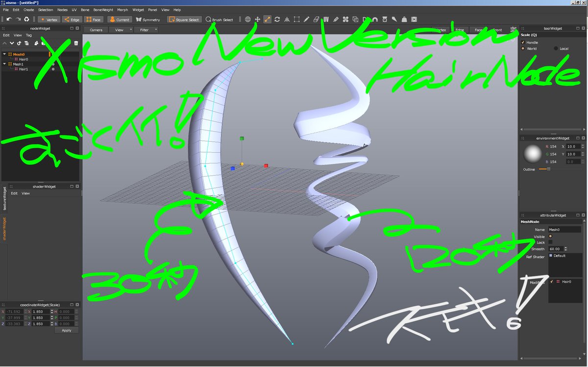This screenshot has width=588, height=367.
Task: Open the viewport Filter dropdown
Action: (147, 30)
